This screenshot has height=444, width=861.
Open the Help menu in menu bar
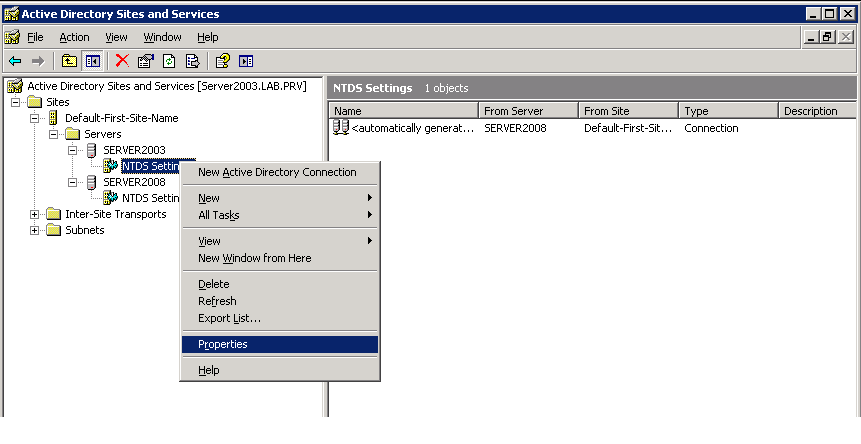click(x=208, y=37)
